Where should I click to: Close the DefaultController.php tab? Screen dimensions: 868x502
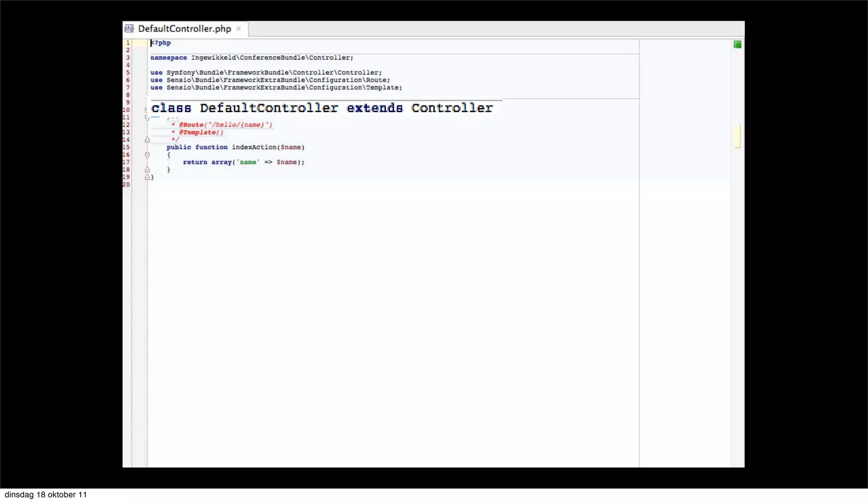tap(239, 28)
